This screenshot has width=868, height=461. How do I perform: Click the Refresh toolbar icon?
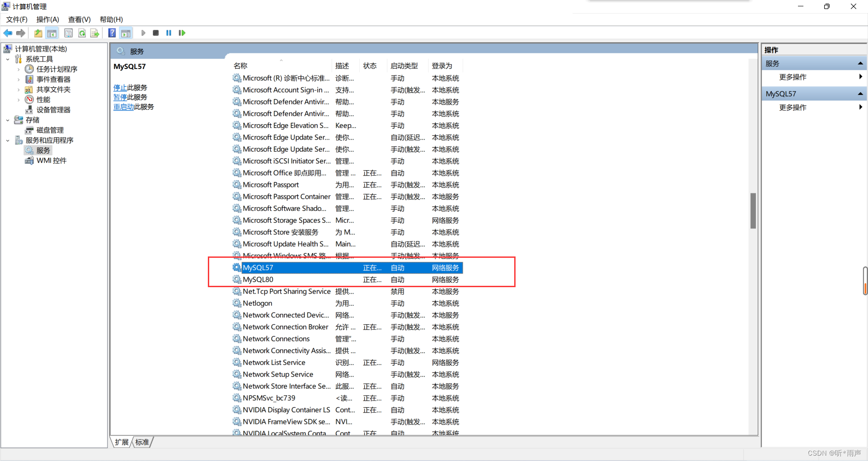point(82,33)
